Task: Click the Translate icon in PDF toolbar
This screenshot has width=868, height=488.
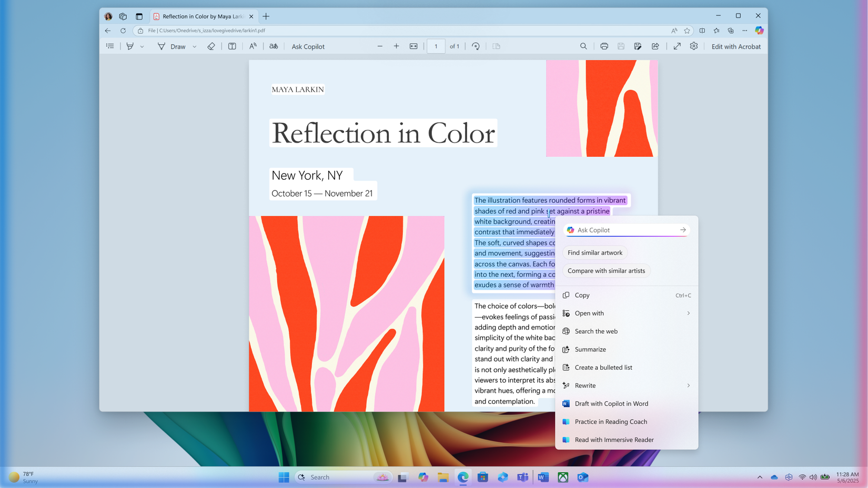Action: pos(274,46)
